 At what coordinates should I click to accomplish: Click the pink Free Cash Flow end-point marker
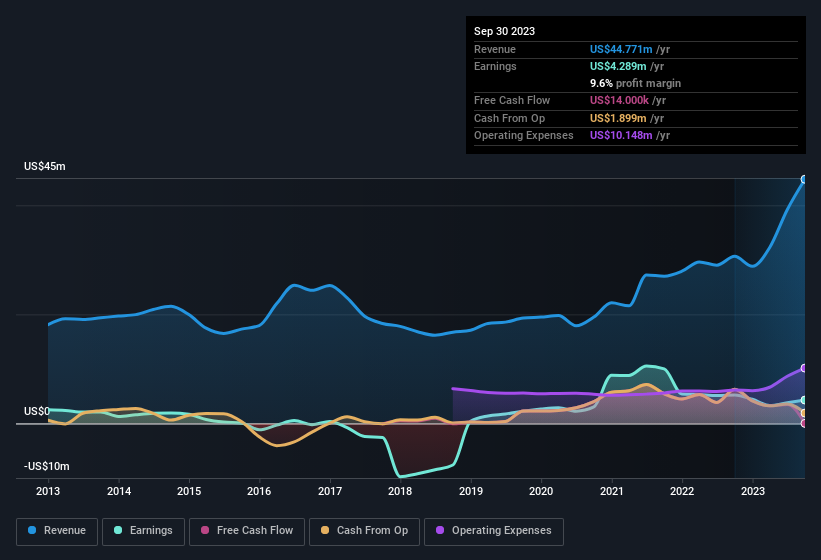pos(804,423)
